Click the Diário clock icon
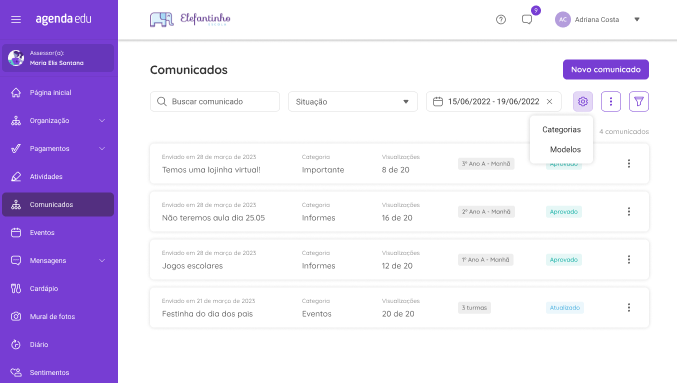 (16, 345)
